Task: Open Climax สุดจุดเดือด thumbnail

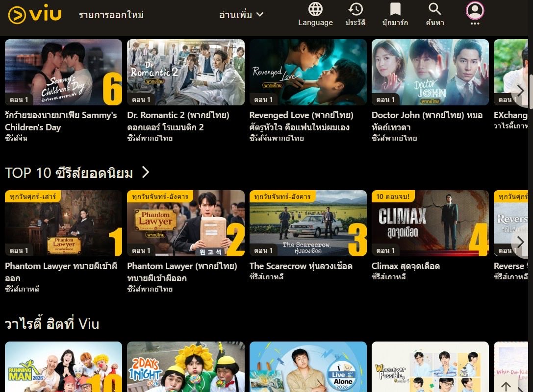Action: [430, 223]
